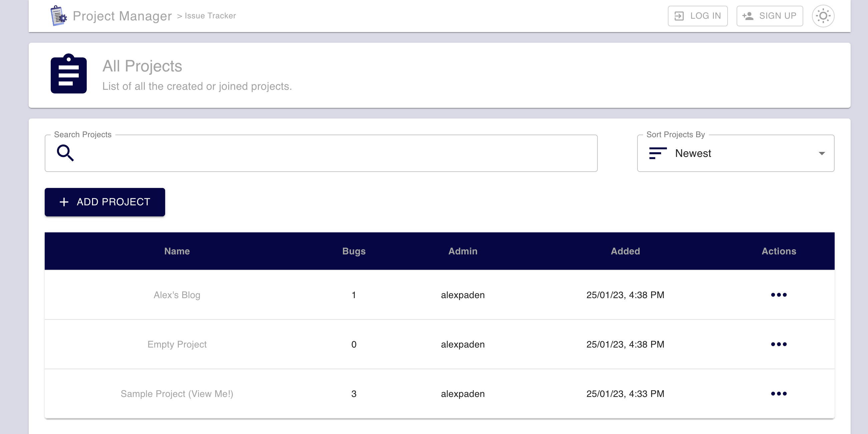The image size is (868, 434).
Task: Open actions menu for Empty Project
Action: tap(779, 344)
